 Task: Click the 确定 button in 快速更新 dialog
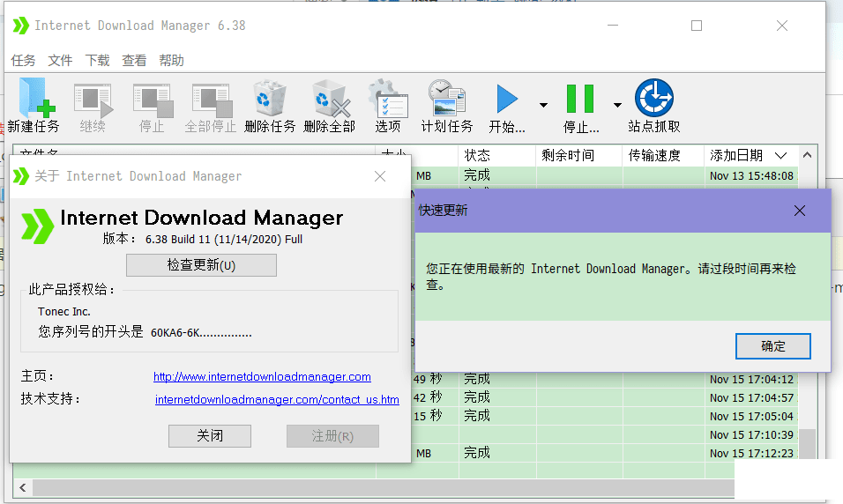tap(772, 346)
